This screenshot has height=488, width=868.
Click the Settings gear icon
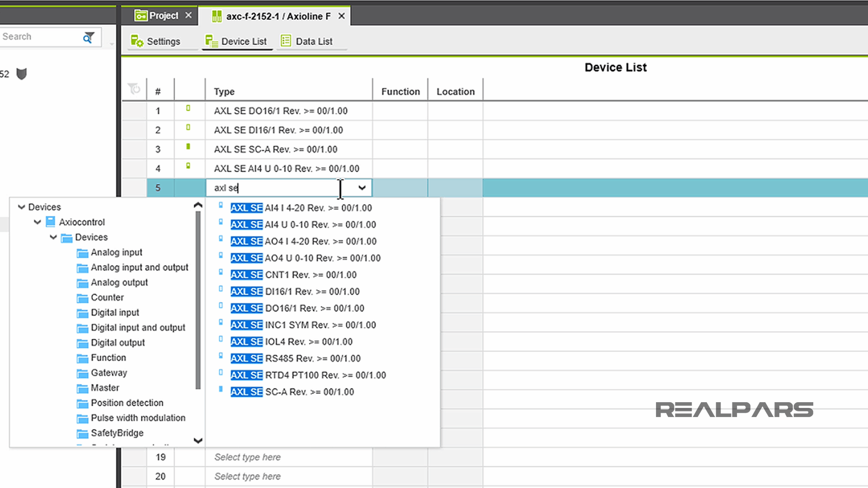(x=137, y=41)
